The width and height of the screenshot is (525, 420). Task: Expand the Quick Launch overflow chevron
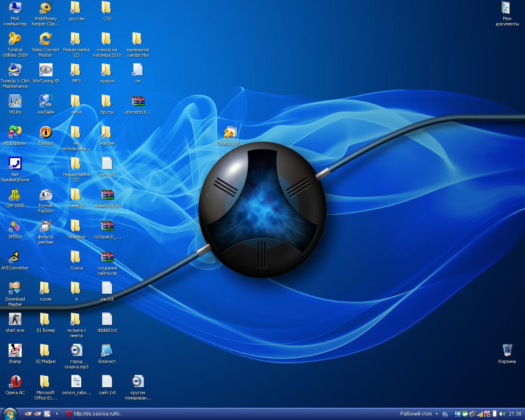(x=57, y=414)
